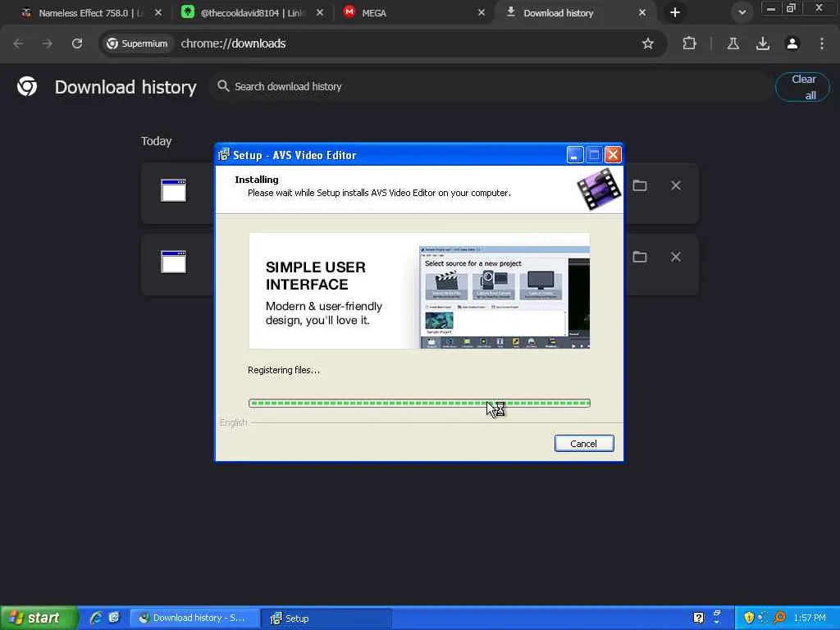This screenshot has height=630, width=840.
Task: Minimize the Setup dialog window
Action: (x=575, y=155)
